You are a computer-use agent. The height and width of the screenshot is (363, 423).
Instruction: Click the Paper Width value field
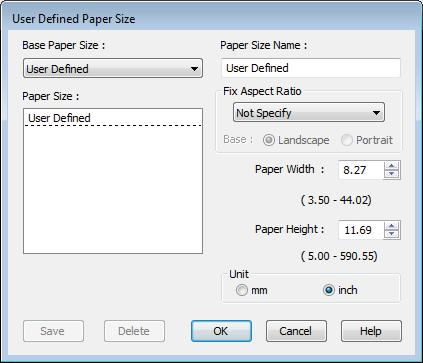[x=361, y=170]
